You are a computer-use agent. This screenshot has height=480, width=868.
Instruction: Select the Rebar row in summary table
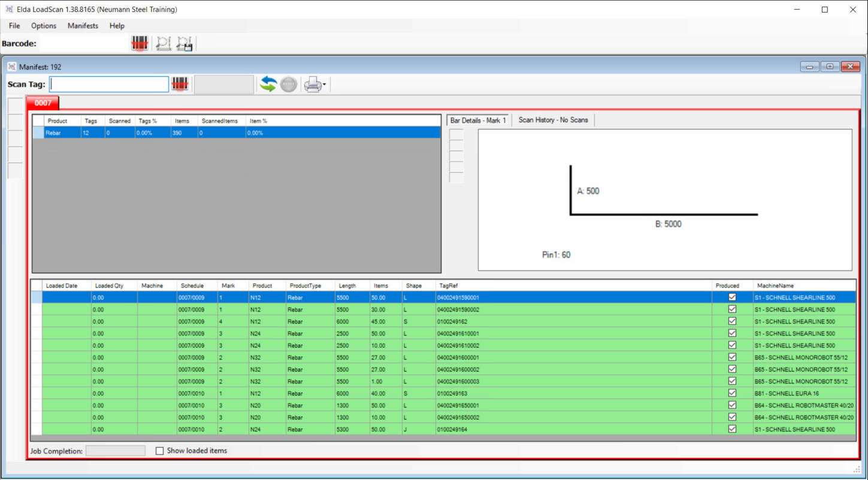[x=237, y=133]
